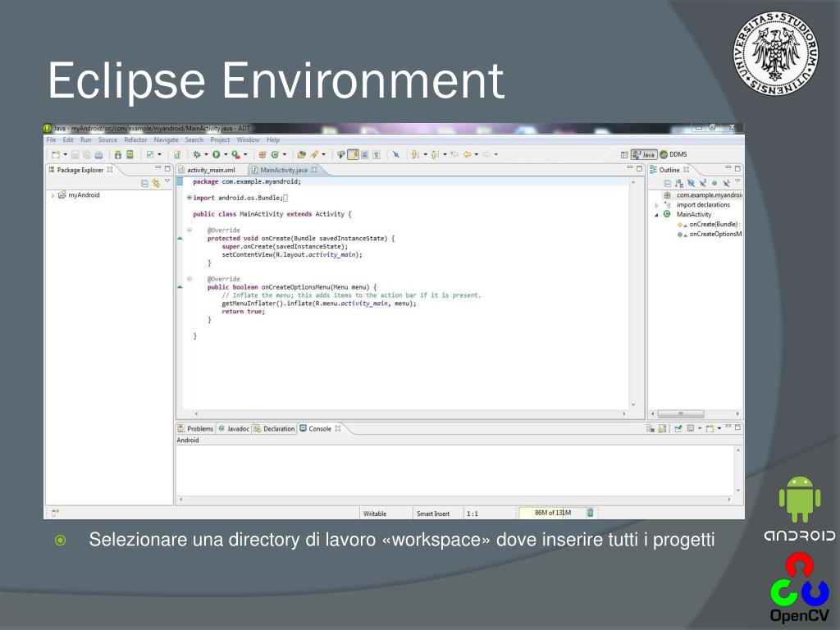
Task: Click the Clear Console icon
Action: coord(651,428)
